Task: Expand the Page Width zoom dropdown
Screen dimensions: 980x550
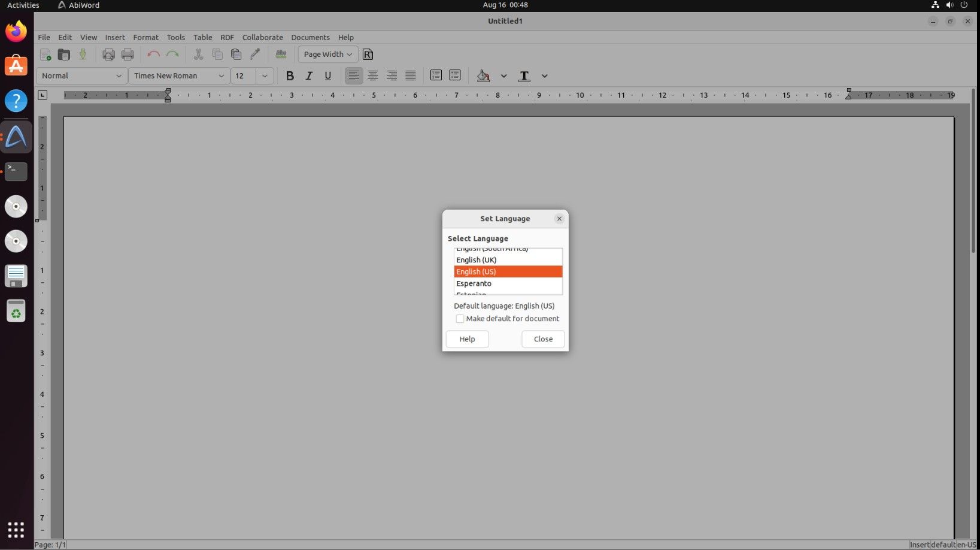Action: [327, 55]
